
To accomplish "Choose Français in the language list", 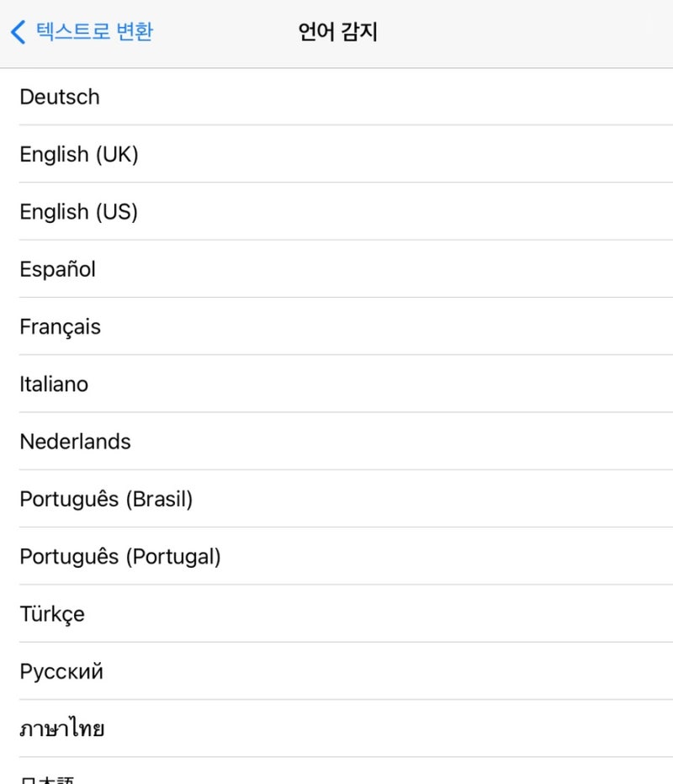I will pos(336,326).
